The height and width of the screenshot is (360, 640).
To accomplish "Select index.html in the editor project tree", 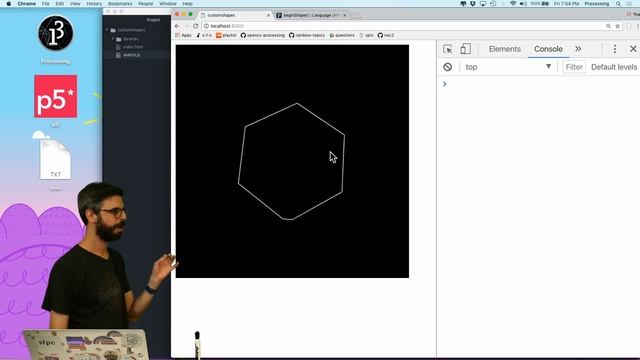I will (133, 47).
